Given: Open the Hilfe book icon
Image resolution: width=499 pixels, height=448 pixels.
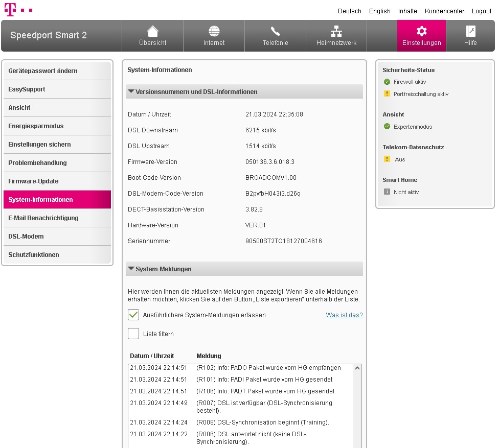Looking at the screenshot, I should click(x=470, y=31).
